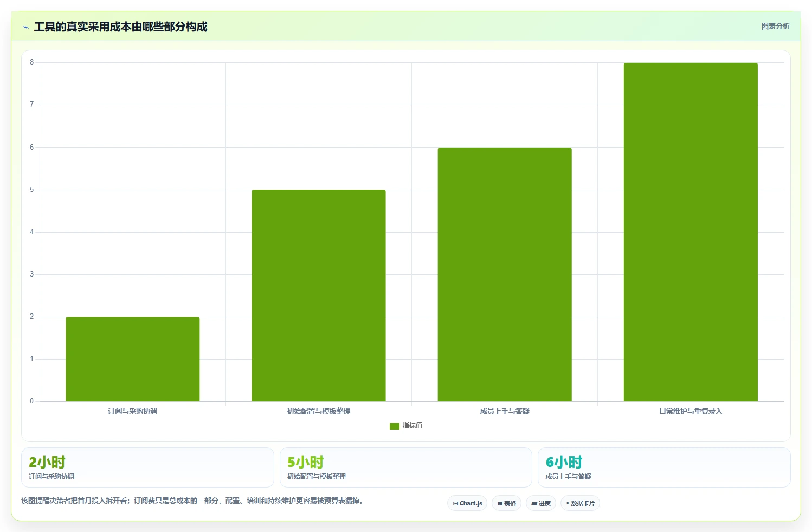Screen dimensions: 812x532
Task: Click the 成员上手与答疑 axis label
Action: [x=505, y=411]
